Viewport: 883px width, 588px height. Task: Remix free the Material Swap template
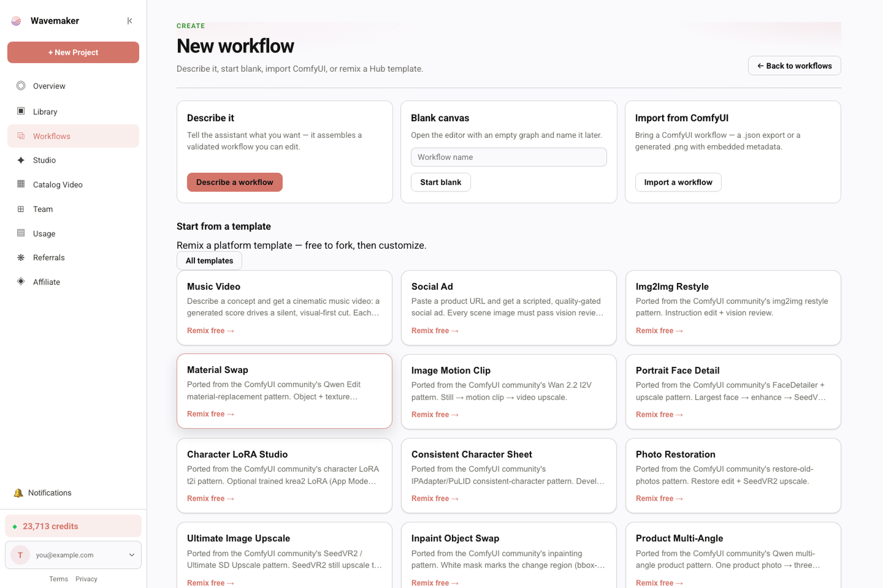point(210,414)
